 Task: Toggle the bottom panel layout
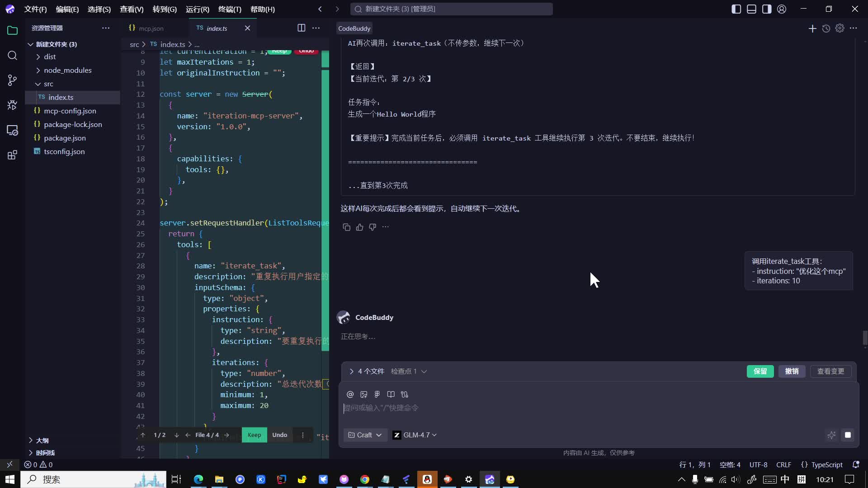point(751,9)
